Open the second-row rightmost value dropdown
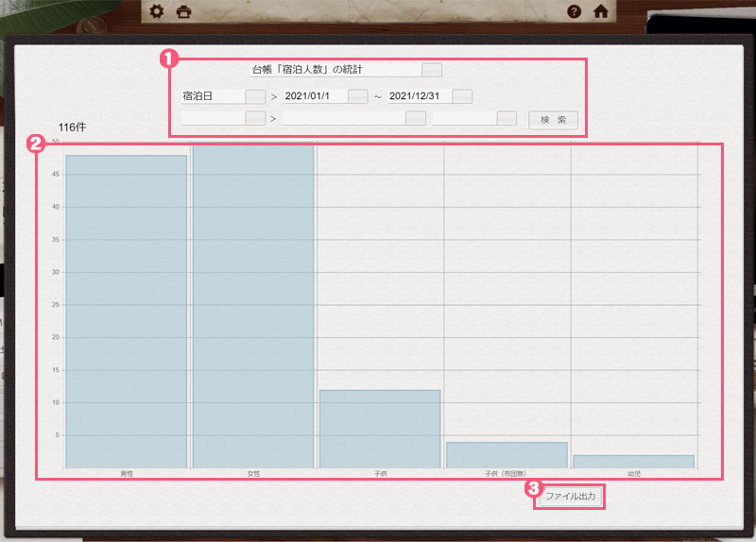 click(x=507, y=119)
